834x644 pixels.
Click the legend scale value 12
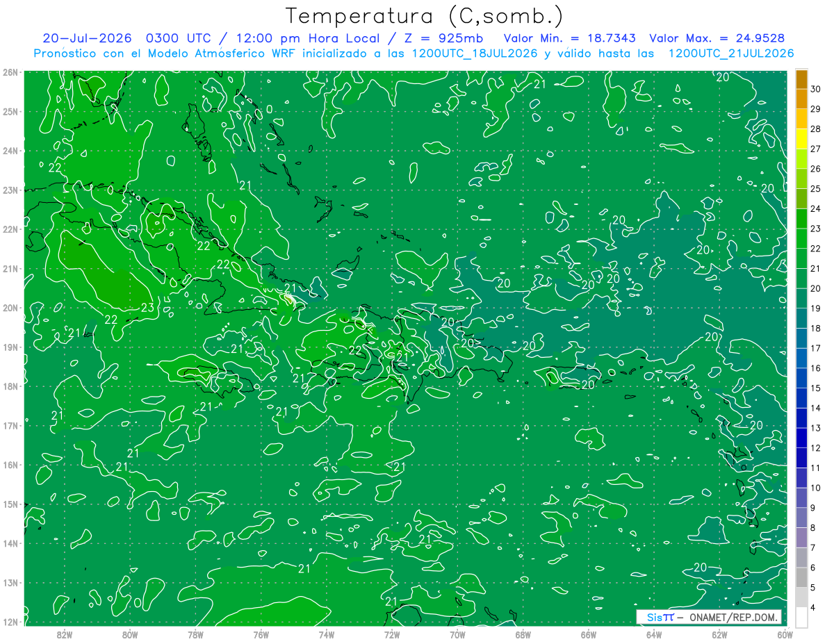pyautogui.click(x=816, y=448)
